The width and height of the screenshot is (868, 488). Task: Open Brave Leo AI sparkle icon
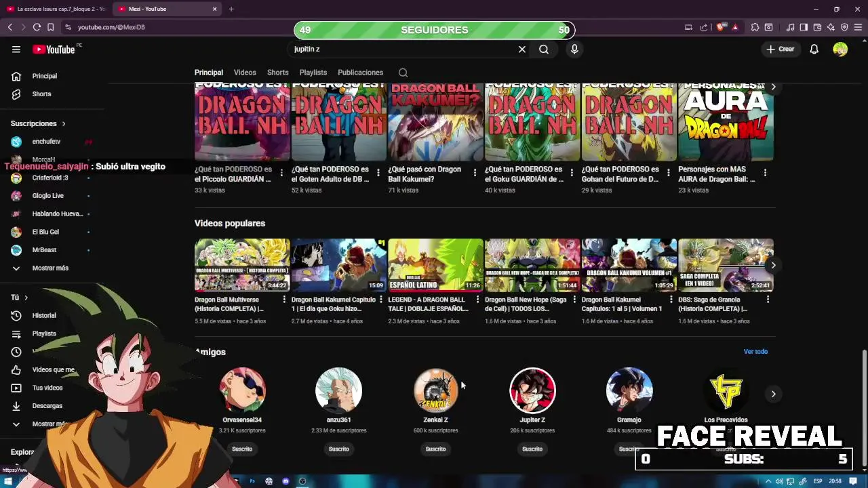831,27
